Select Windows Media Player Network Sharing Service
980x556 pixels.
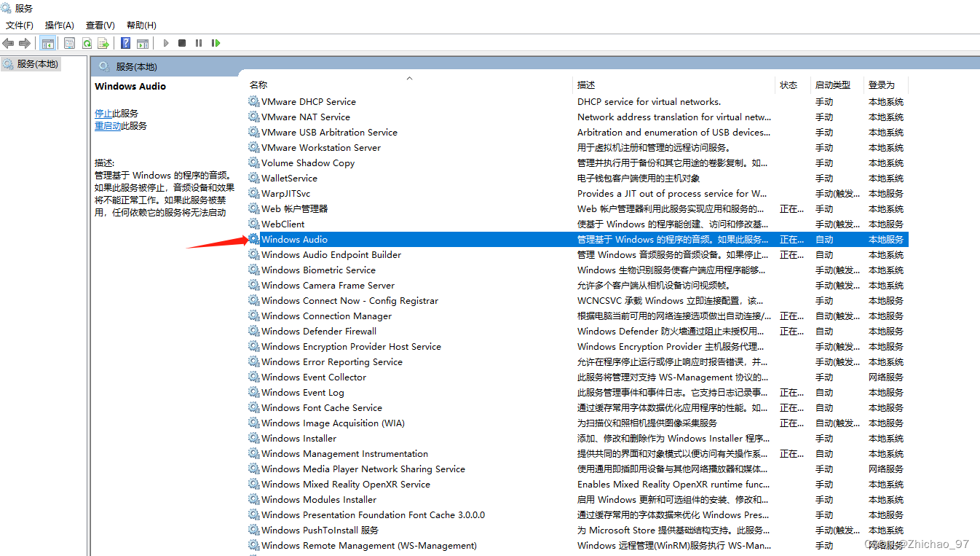coord(577,469)
